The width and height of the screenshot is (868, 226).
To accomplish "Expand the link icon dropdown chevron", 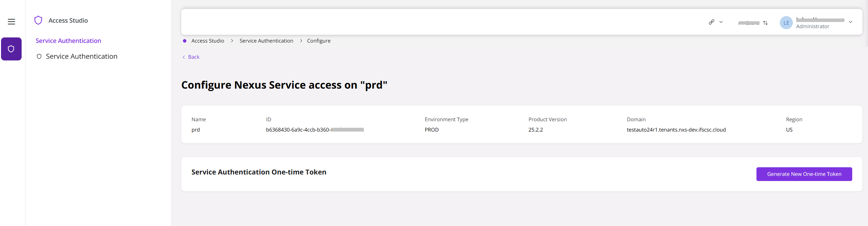I will coord(721,22).
